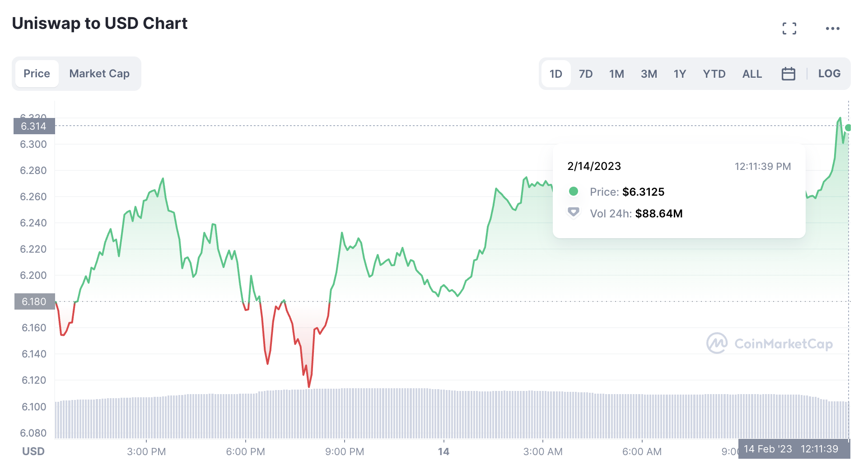Click the fullscreen chart icon
This screenshot has width=868, height=461.
tap(789, 28)
